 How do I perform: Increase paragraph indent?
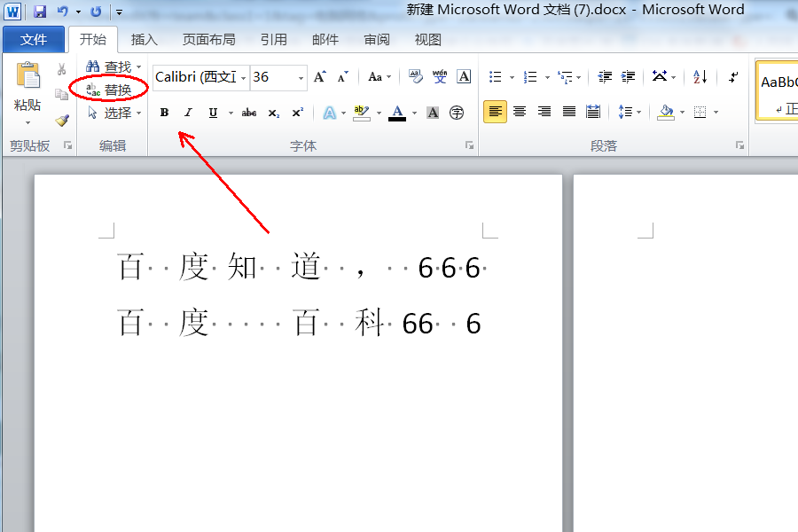coord(629,77)
